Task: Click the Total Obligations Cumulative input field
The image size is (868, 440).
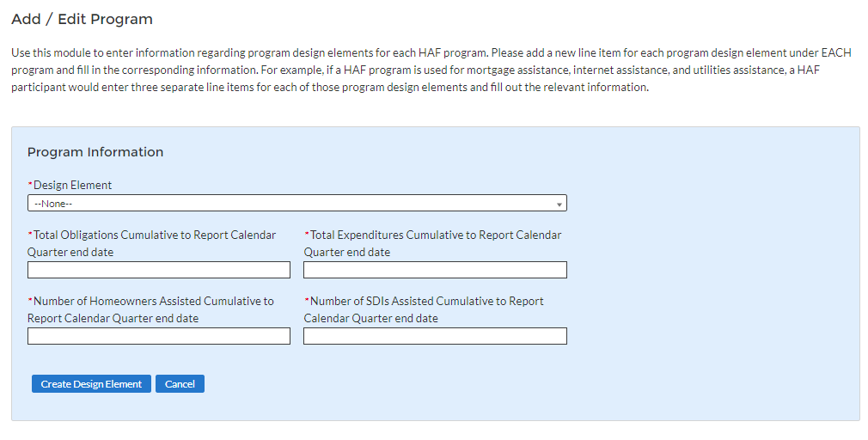Action: point(159,270)
